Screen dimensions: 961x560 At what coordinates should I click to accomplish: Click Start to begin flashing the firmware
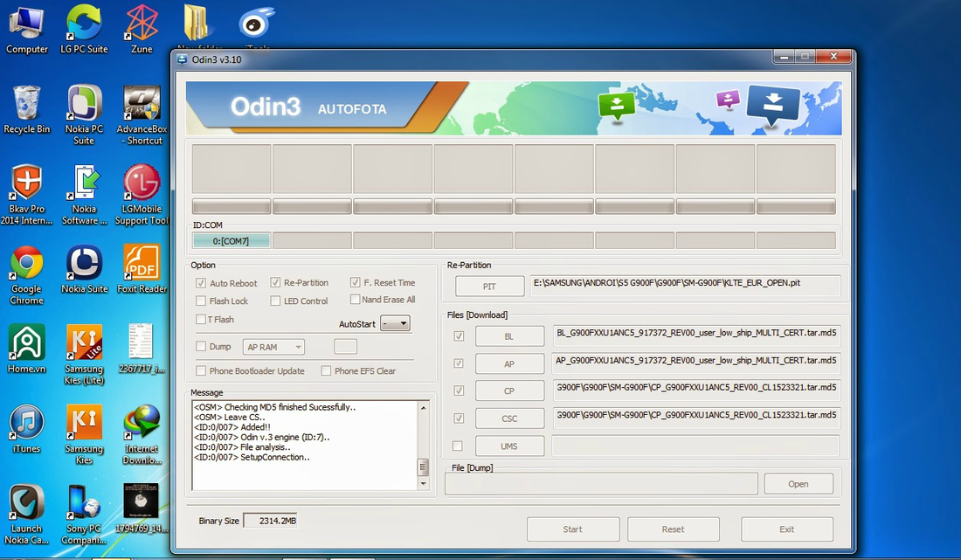(x=572, y=529)
